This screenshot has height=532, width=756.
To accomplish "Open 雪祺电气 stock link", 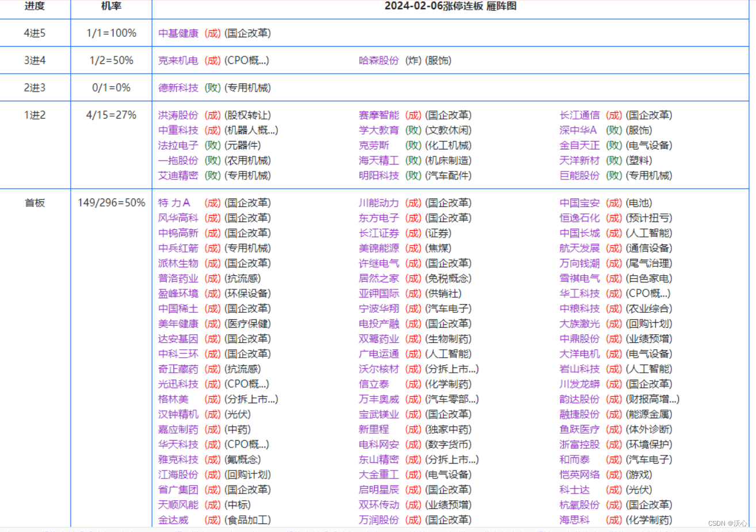I will [x=579, y=278].
